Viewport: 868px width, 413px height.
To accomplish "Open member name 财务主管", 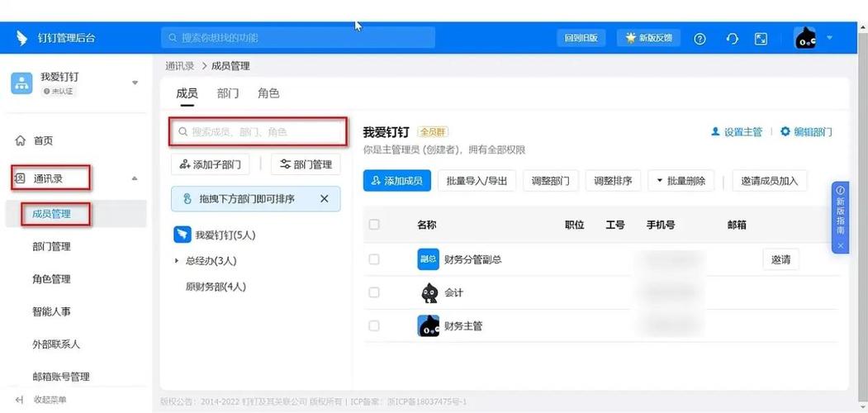I will (x=463, y=325).
